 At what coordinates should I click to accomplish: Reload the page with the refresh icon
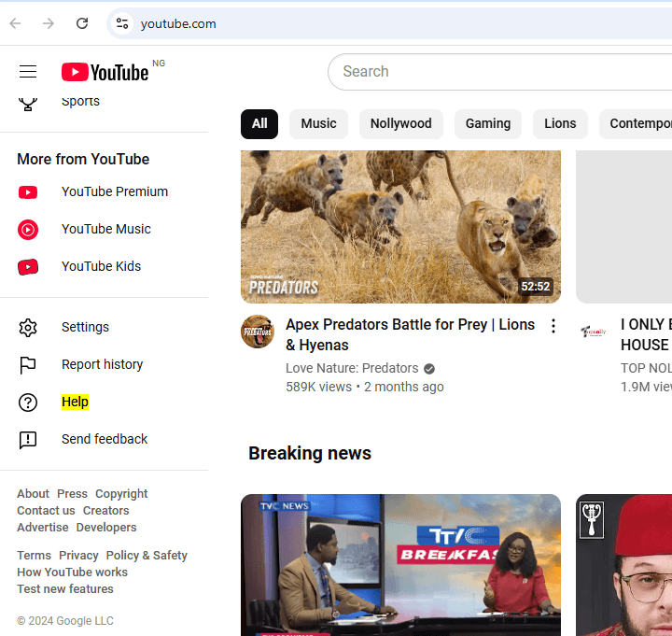(x=82, y=23)
